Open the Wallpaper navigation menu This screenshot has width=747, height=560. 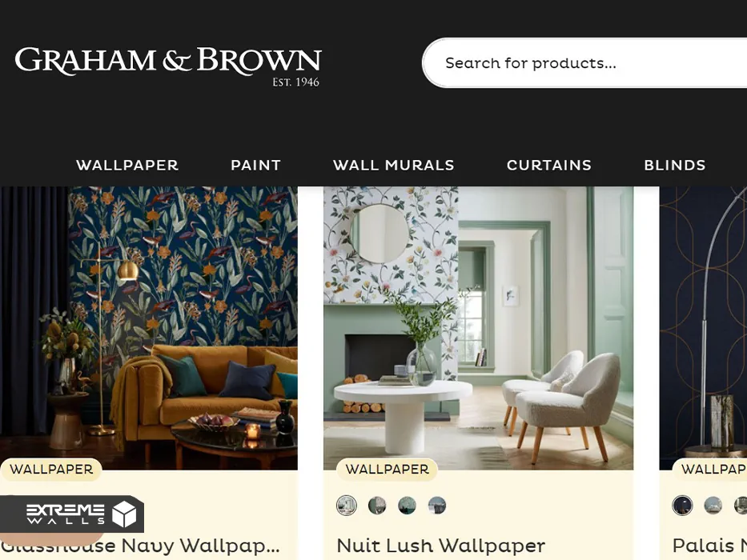pos(127,166)
